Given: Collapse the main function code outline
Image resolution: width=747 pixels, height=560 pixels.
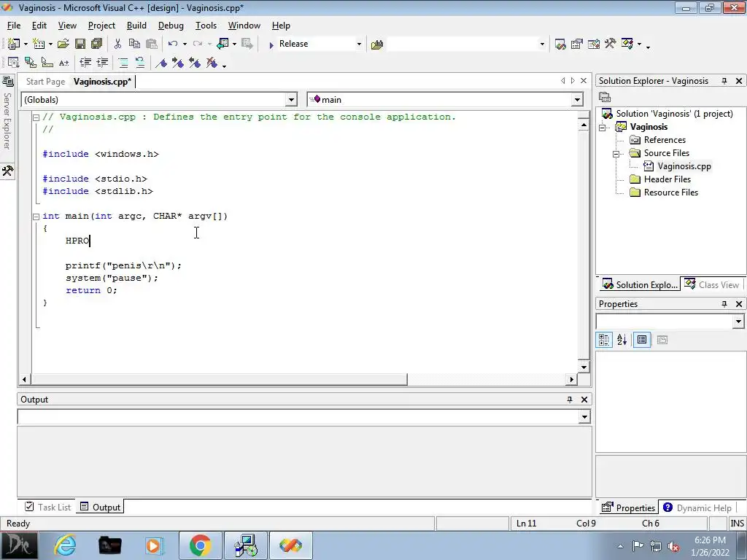Looking at the screenshot, I should point(36,217).
